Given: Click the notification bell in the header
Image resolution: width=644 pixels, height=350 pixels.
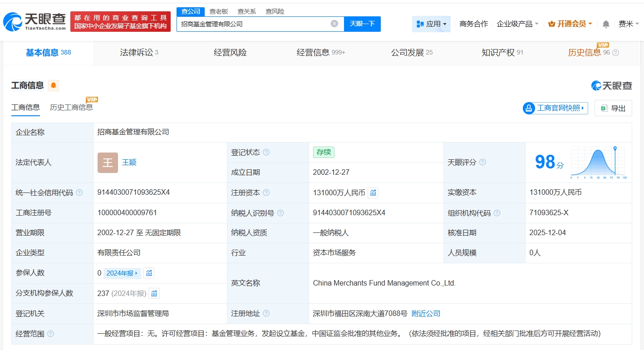Looking at the screenshot, I should point(606,24).
